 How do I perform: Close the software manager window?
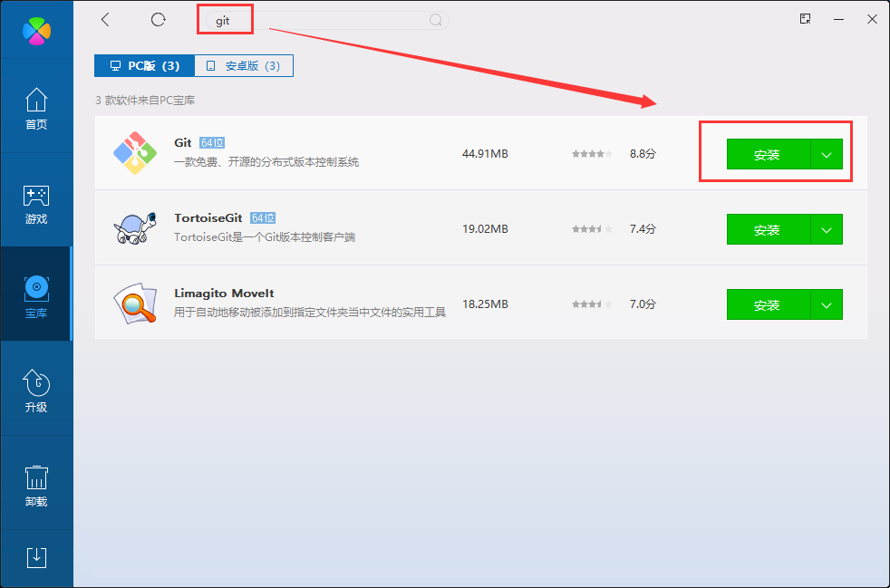[873, 19]
